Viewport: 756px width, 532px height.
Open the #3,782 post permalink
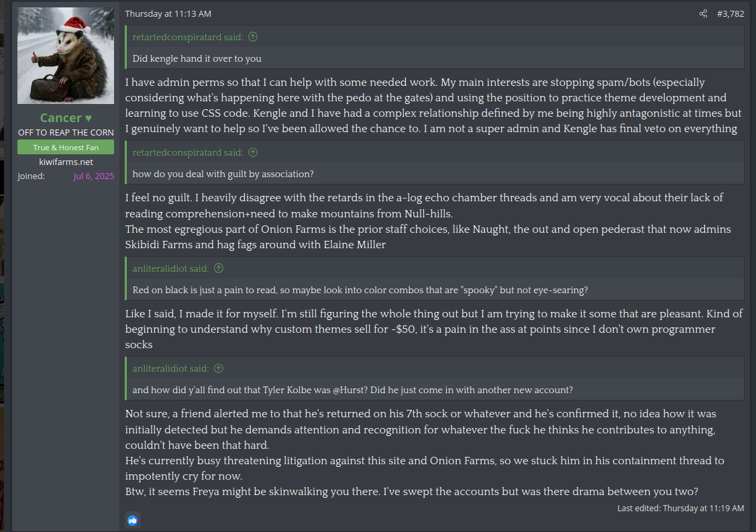[731, 13]
